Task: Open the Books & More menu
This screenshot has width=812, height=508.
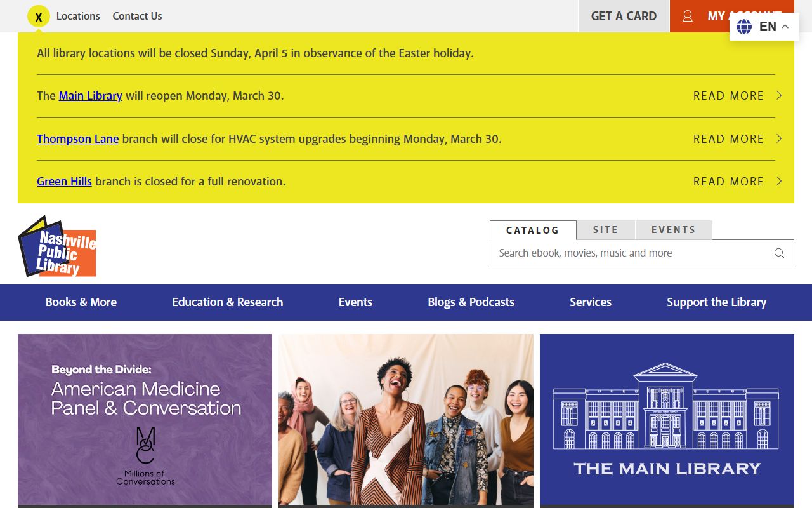Action: [x=81, y=302]
